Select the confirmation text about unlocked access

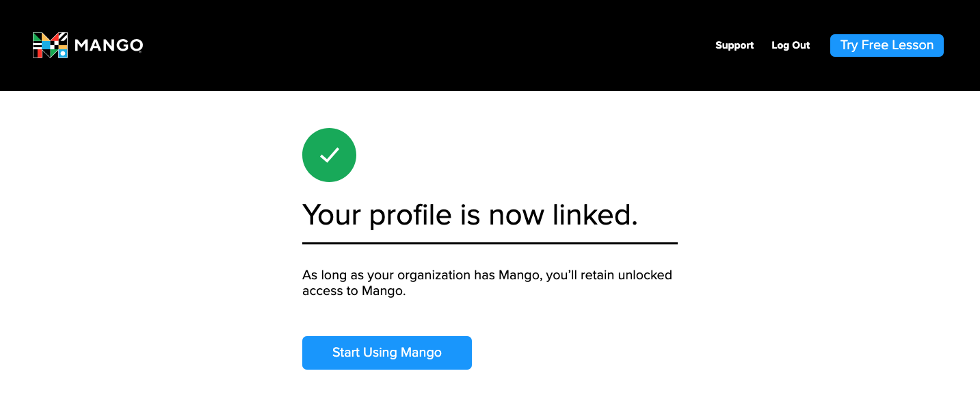pyautogui.click(x=487, y=283)
